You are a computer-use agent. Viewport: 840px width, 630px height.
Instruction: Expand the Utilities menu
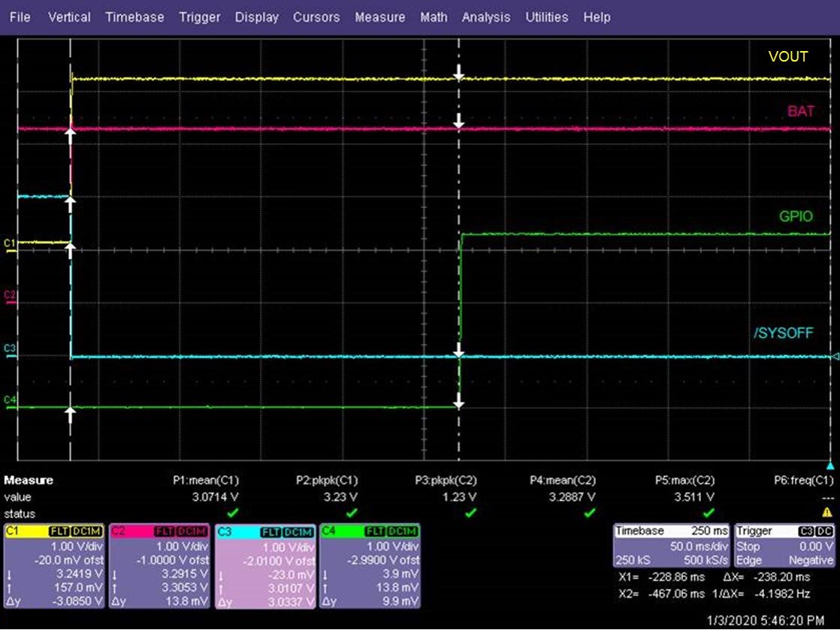(547, 17)
